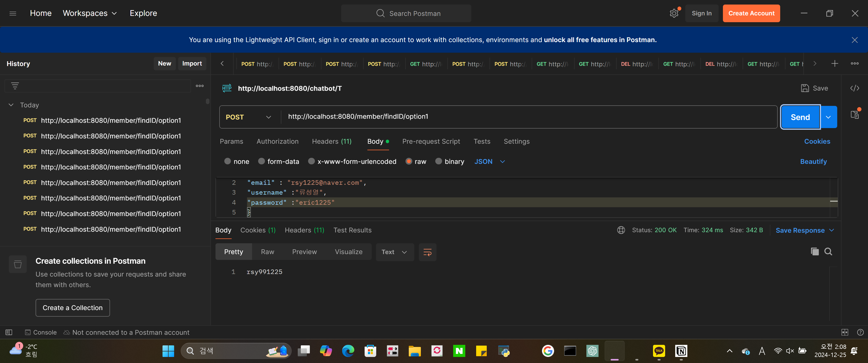
Task: Click the collection box icon
Action: click(x=18, y=264)
